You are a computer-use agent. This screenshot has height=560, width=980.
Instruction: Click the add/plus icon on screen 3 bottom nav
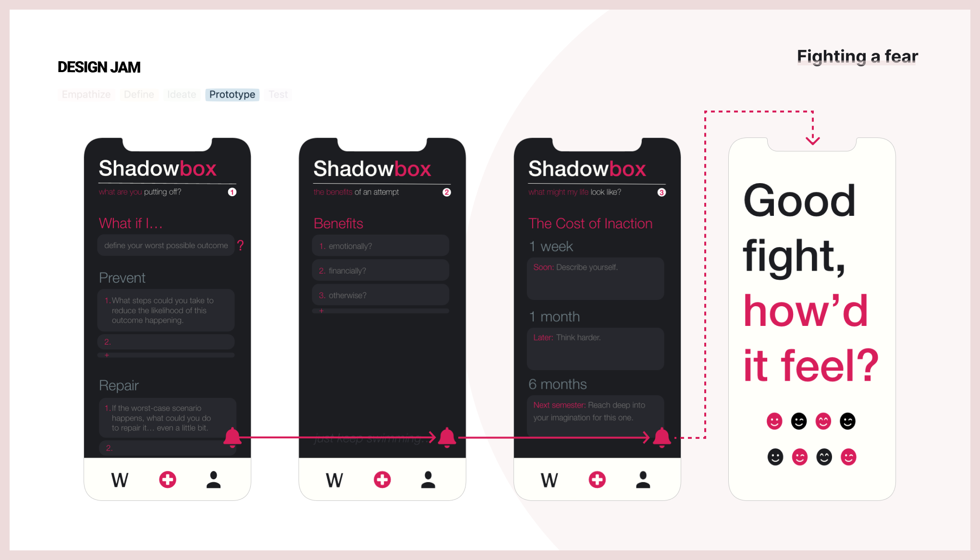596,479
